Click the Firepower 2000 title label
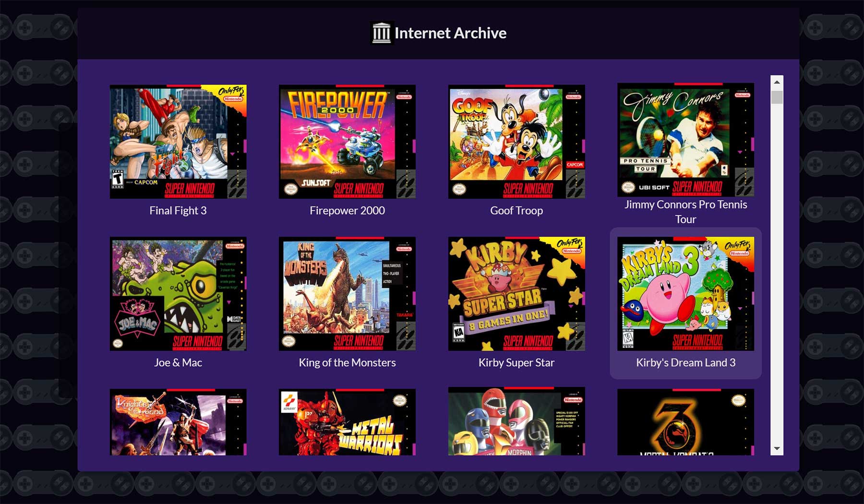Viewport: 864px width, 504px height. pos(347,211)
